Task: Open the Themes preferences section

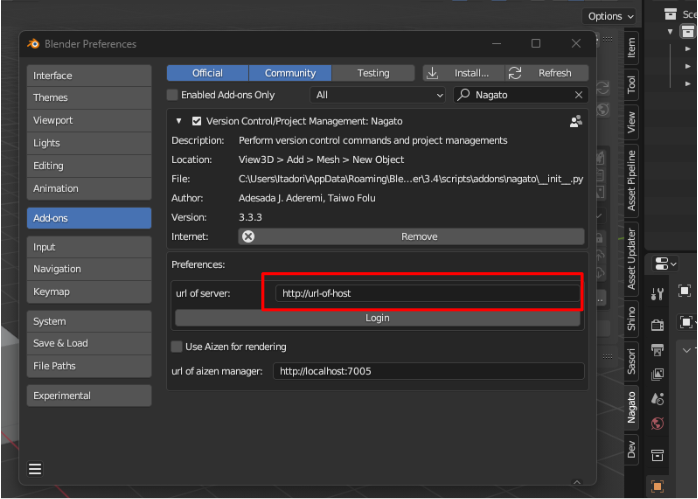Action: click(89, 97)
